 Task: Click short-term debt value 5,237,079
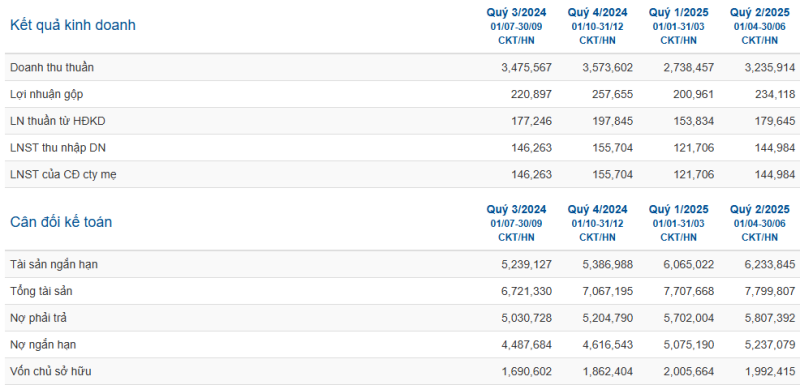[769, 345]
